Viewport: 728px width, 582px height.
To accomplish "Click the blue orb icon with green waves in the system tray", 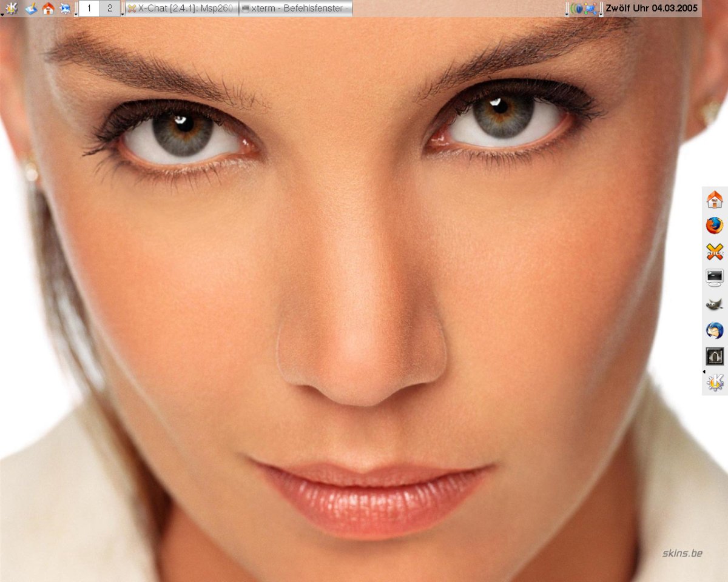I will click(x=578, y=9).
